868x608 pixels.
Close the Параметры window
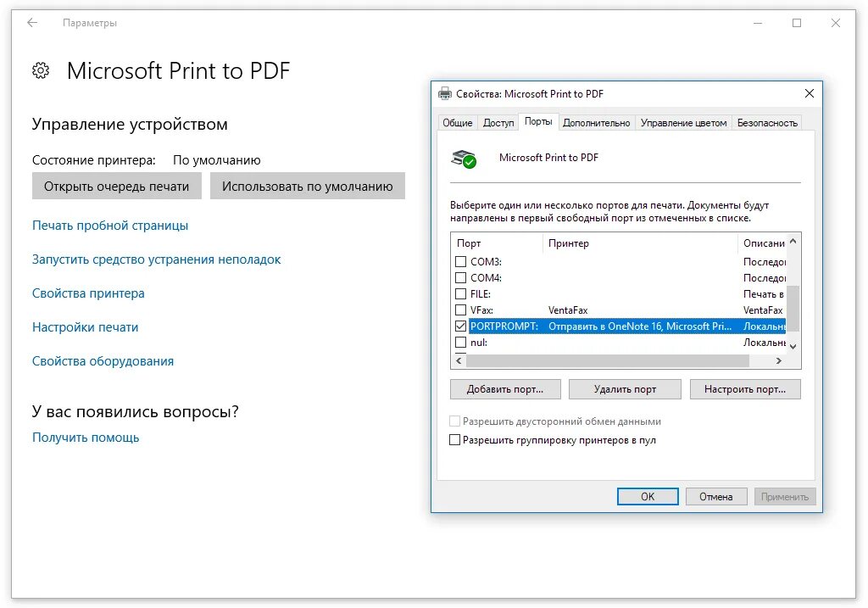pos(835,23)
